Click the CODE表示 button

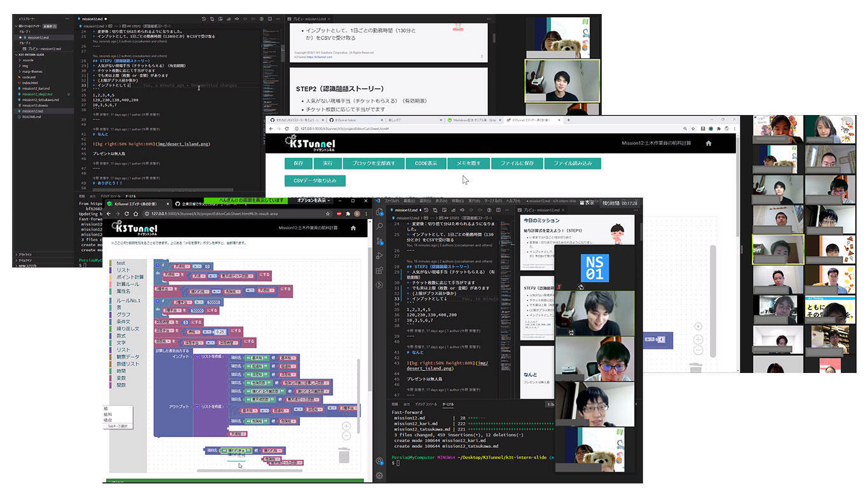[425, 163]
